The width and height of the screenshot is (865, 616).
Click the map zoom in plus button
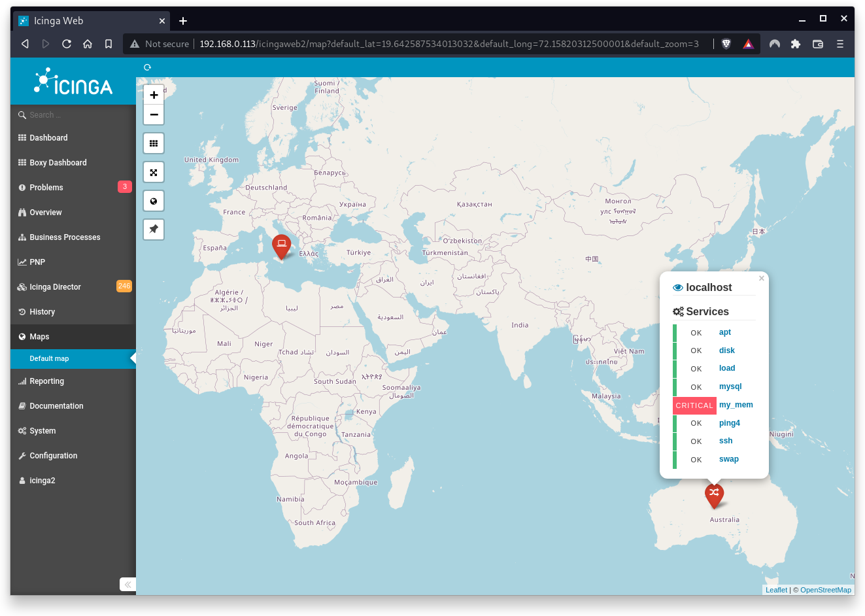(154, 95)
